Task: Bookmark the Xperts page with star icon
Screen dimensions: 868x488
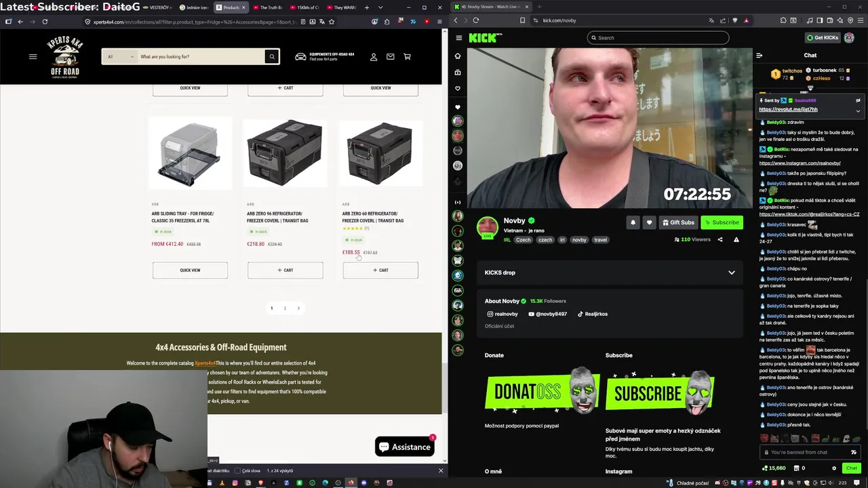Action: 332,22
